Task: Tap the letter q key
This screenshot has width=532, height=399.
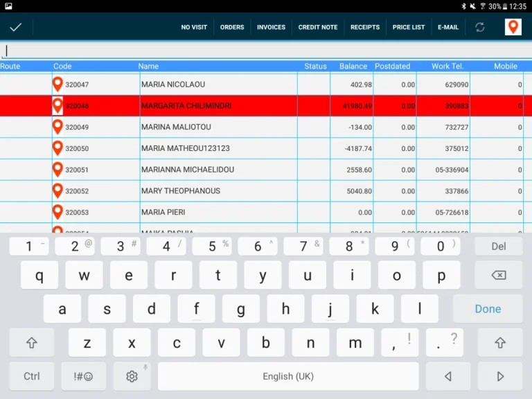Action: tap(39, 275)
